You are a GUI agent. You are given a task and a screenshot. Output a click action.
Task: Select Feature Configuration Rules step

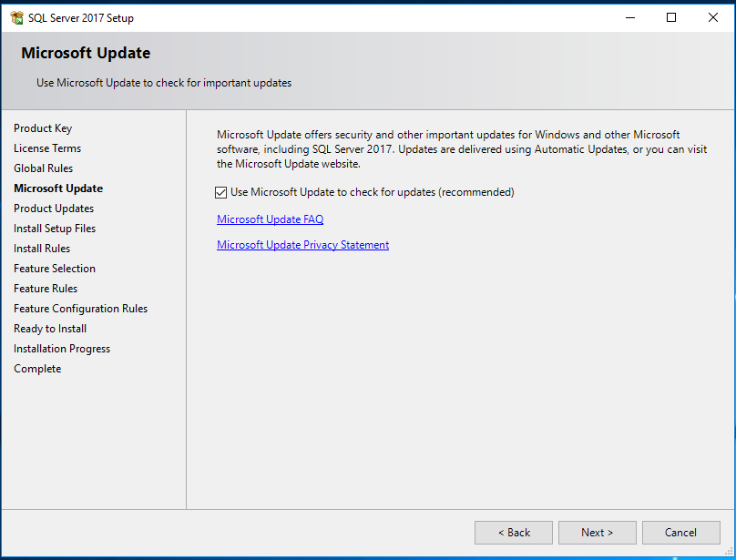[x=80, y=309]
